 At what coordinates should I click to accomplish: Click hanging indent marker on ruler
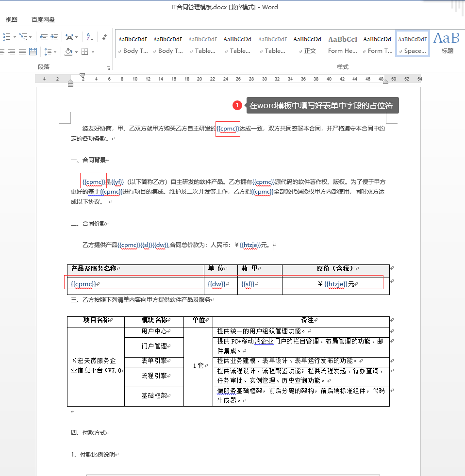pos(70,82)
